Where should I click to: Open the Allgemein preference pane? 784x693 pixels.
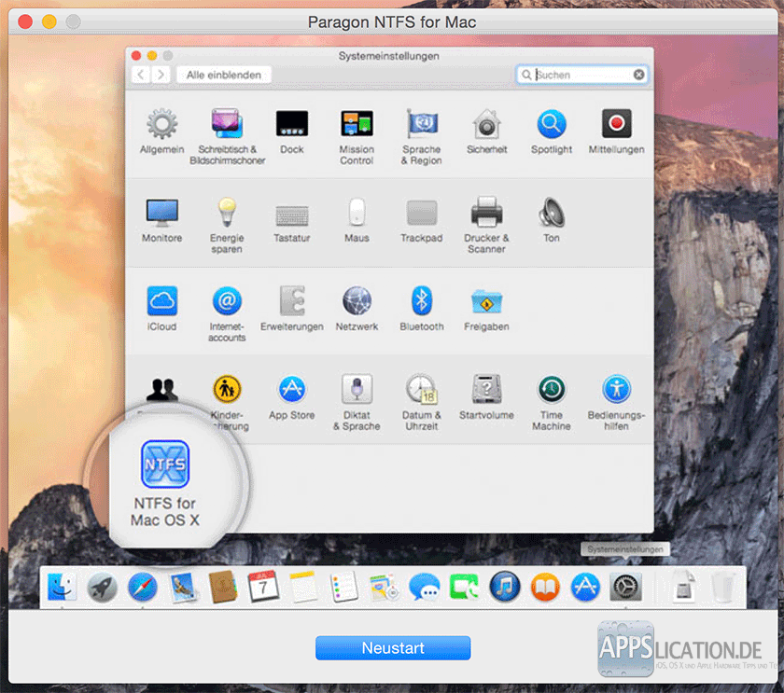[162, 132]
